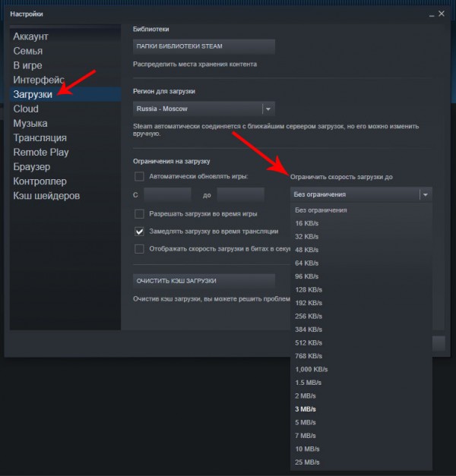Choose 384 KB/s speed limit option

(x=361, y=329)
